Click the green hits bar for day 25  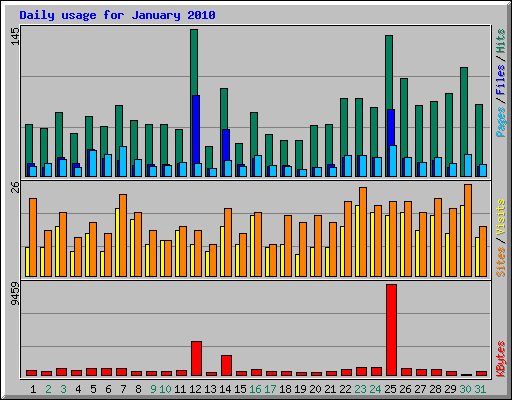(389, 72)
